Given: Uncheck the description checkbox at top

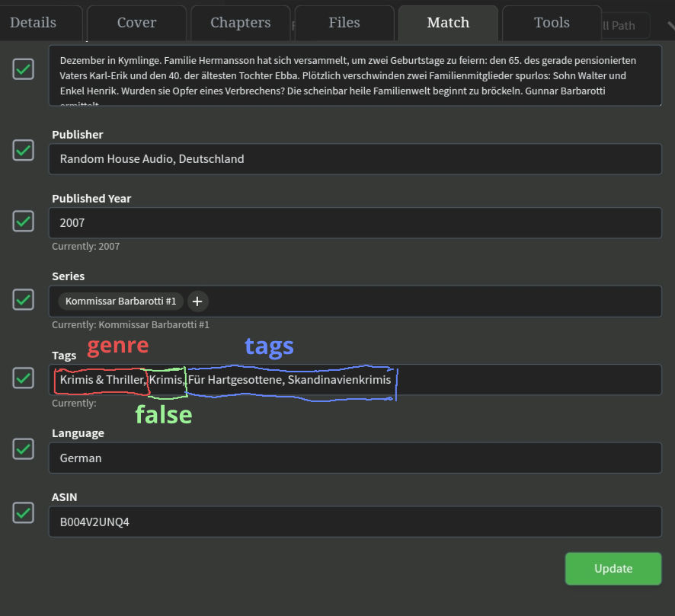Looking at the screenshot, I should (23, 69).
